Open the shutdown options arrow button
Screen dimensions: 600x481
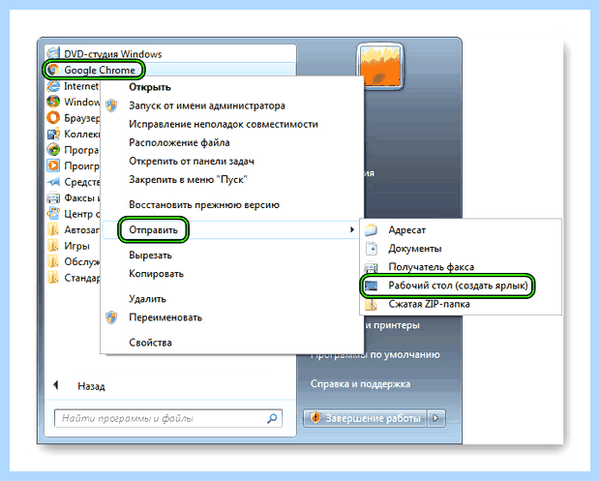(436, 418)
